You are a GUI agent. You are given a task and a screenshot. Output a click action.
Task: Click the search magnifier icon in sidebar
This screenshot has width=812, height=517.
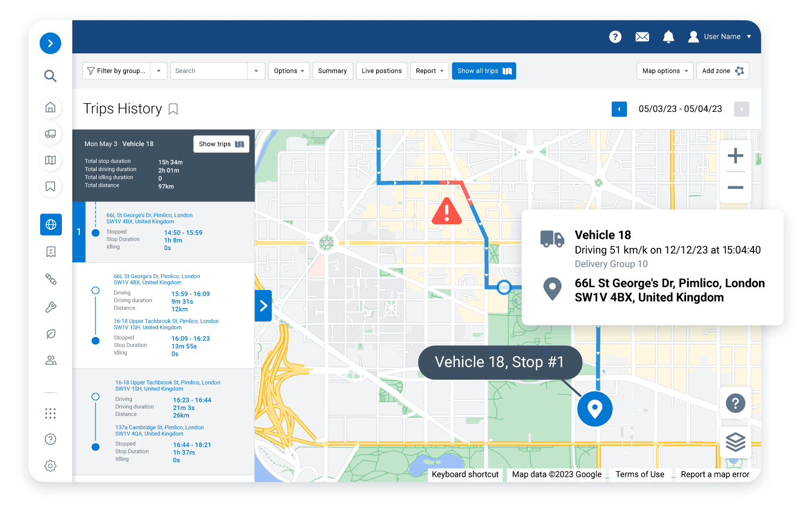coord(50,76)
